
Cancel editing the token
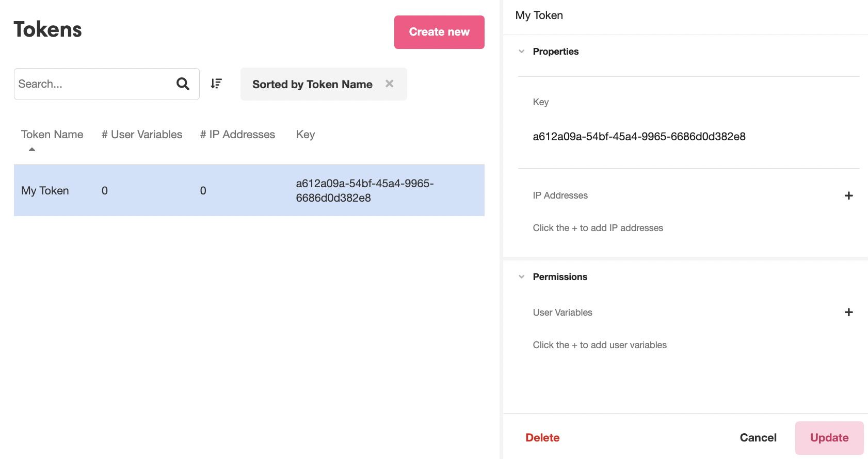pos(758,437)
